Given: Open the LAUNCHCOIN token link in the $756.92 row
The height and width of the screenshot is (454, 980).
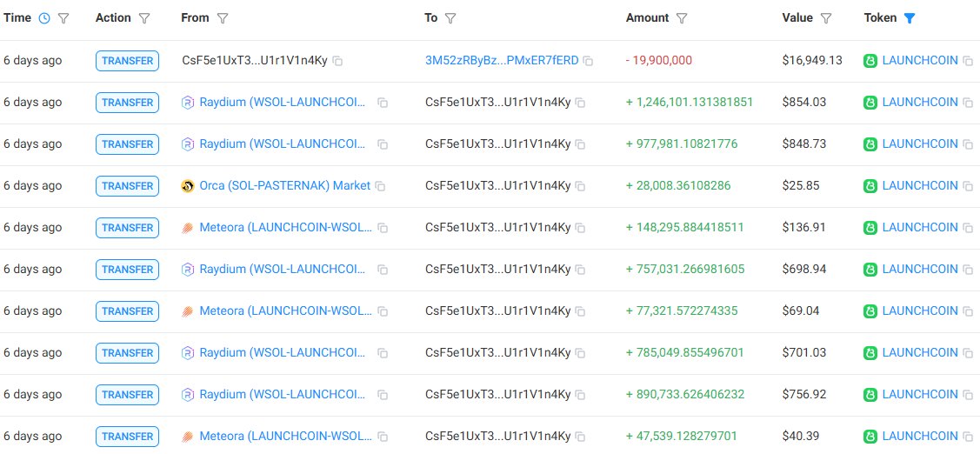Looking at the screenshot, I should (x=920, y=395).
